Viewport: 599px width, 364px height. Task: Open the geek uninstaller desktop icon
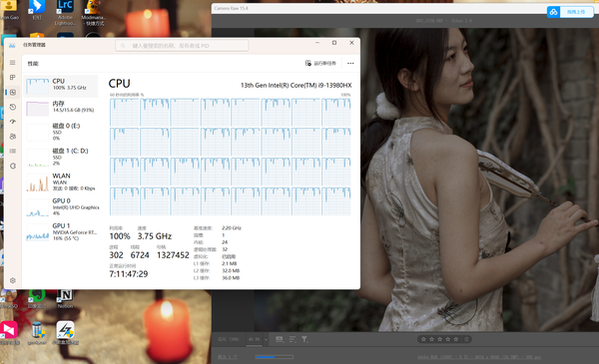tap(37, 333)
